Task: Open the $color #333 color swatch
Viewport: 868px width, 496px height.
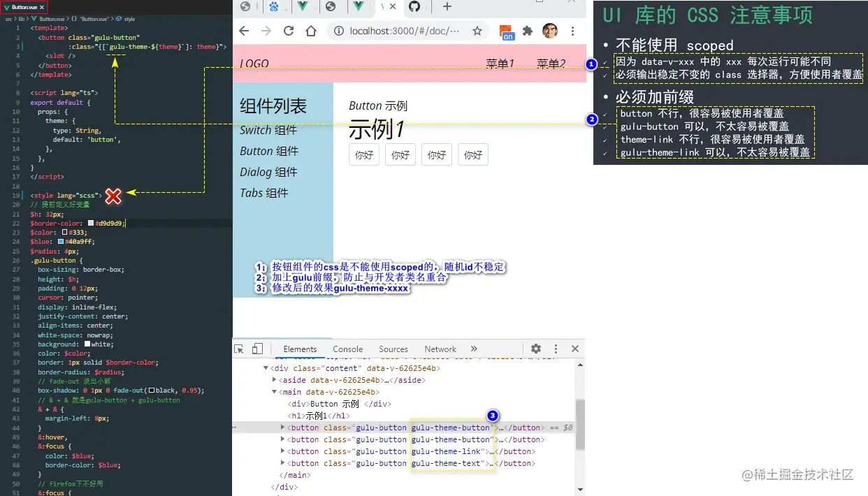Action: [64, 233]
